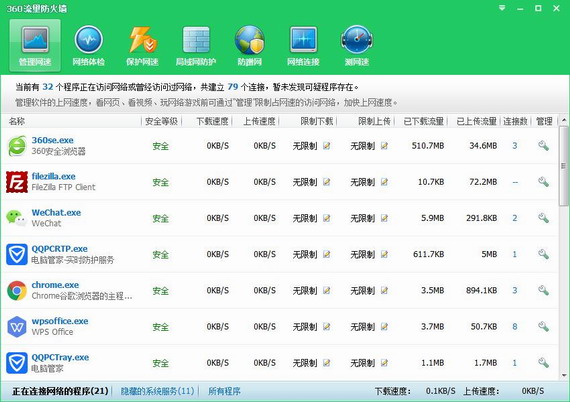The width and height of the screenshot is (570, 402).
Task: Edit upload limit for filezilla.exe
Action: click(x=384, y=182)
